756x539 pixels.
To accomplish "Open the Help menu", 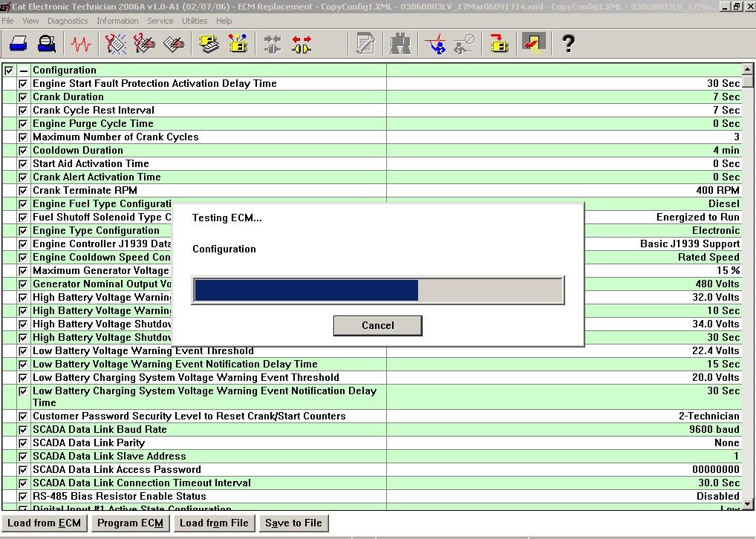I will pyautogui.click(x=224, y=21).
